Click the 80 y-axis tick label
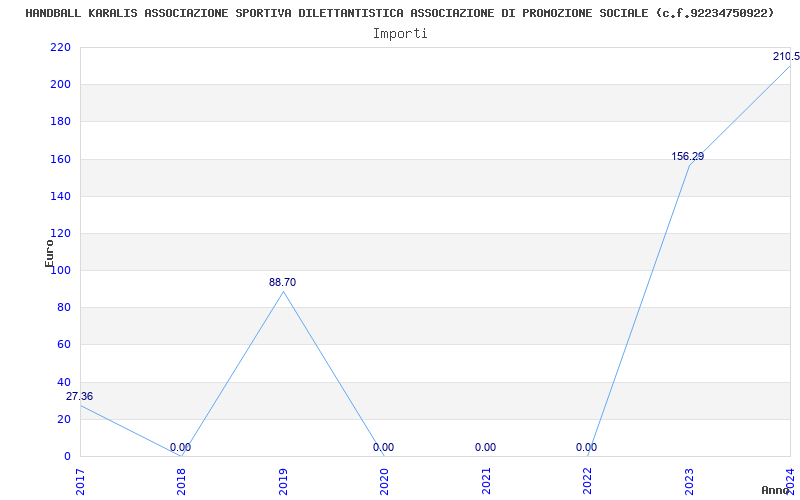 coord(64,308)
